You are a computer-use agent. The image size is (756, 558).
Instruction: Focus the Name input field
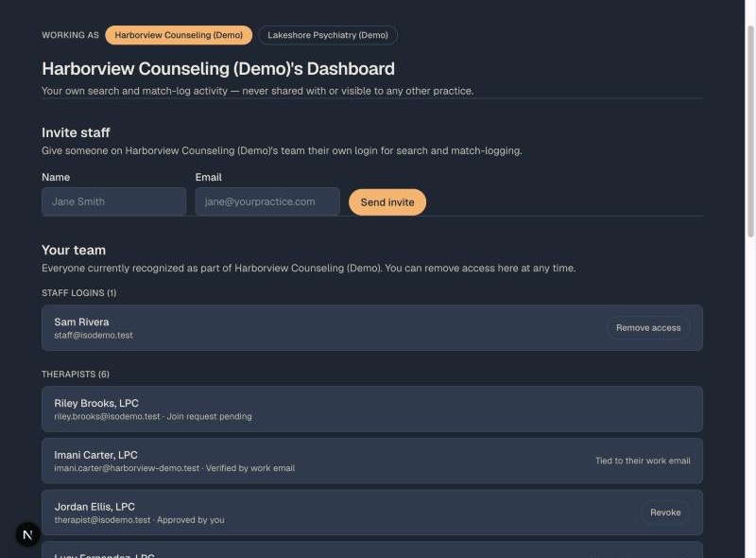tap(113, 201)
